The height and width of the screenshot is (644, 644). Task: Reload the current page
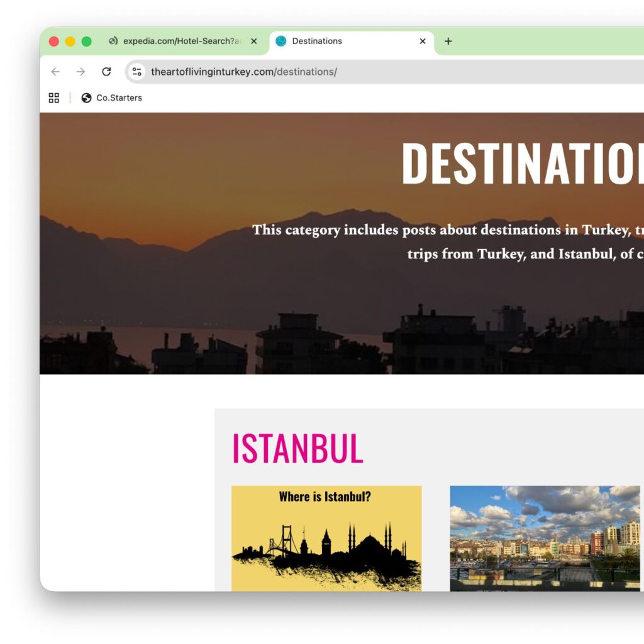click(x=106, y=72)
